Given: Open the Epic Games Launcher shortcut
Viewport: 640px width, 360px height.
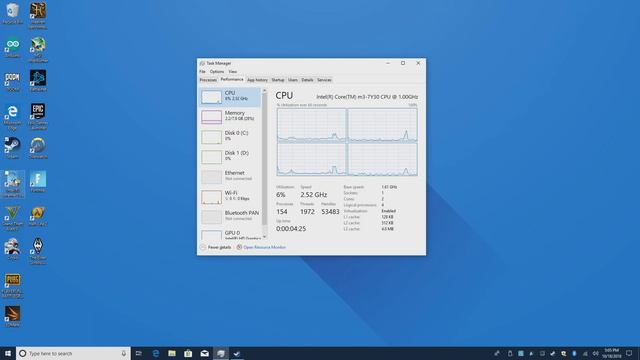Looking at the screenshot, I should point(38,116).
